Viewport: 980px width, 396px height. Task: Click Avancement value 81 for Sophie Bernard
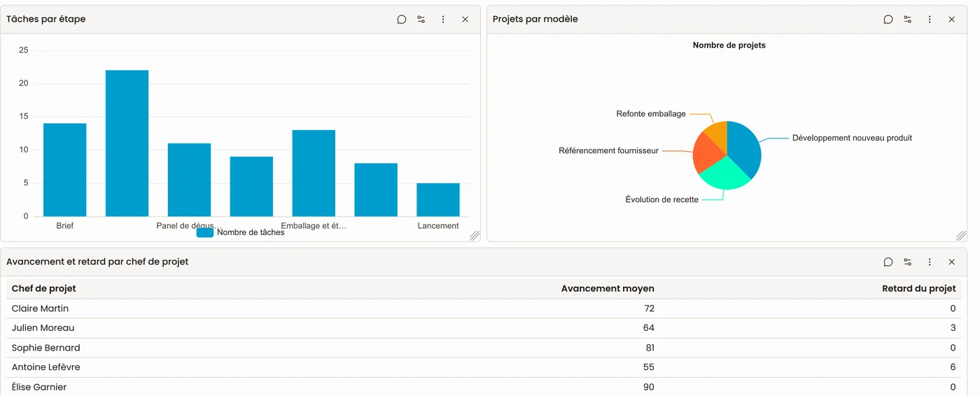[x=650, y=348]
